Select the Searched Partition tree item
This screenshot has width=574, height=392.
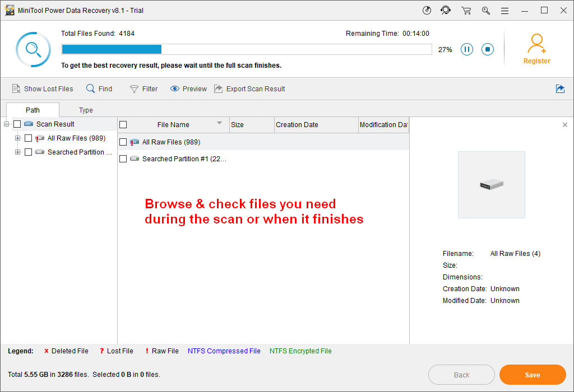pyautogui.click(x=80, y=152)
